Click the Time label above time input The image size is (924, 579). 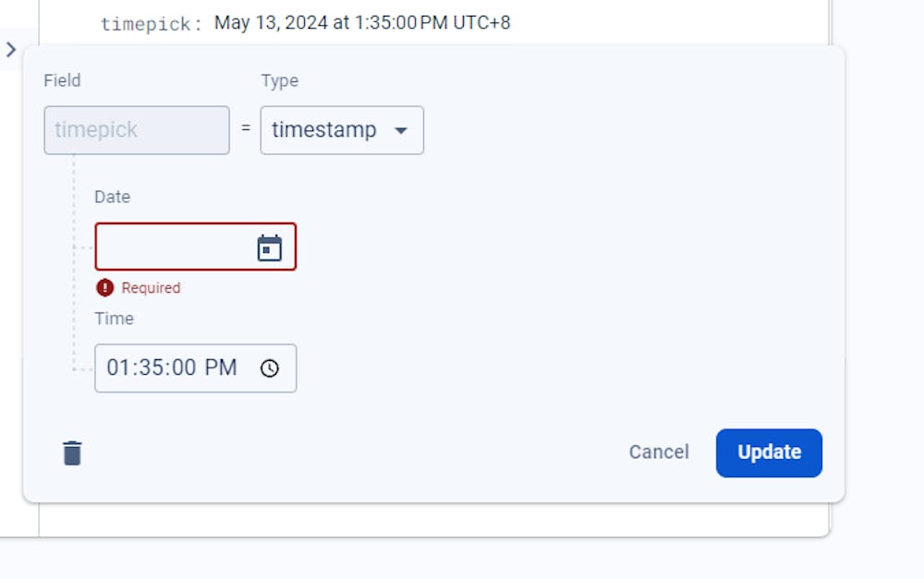[x=114, y=319]
